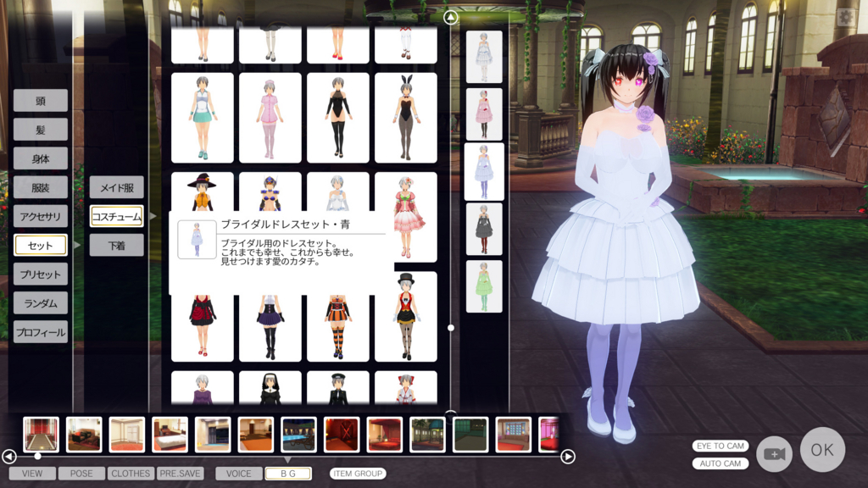
Task: Select the purple skirt black stockings costume
Action: click(x=270, y=328)
